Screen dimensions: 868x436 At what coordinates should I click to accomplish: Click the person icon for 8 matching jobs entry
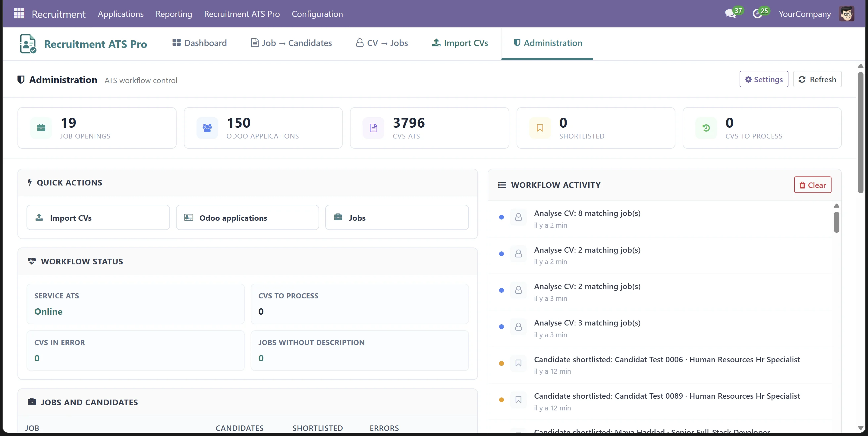coord(518,217)
